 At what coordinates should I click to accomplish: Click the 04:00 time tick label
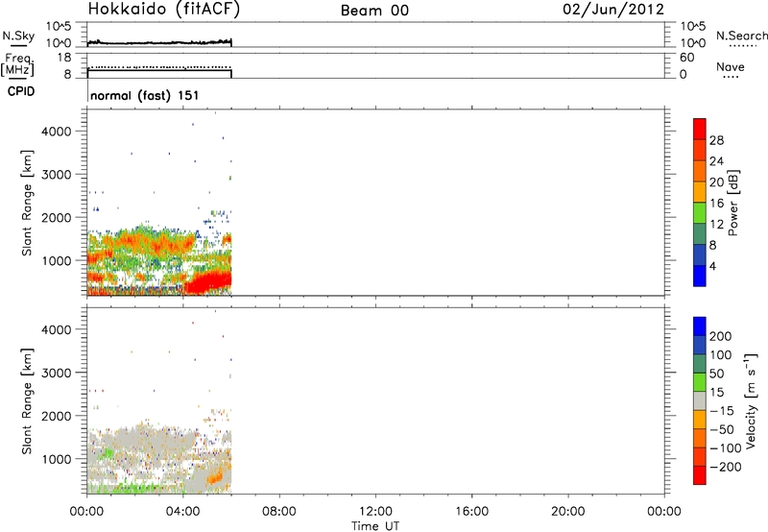(x=183, y=512)
